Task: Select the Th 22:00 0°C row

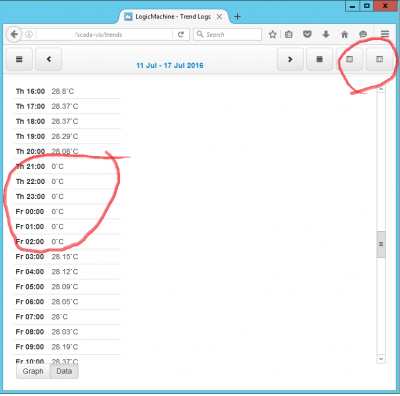Action: point(67,181)
